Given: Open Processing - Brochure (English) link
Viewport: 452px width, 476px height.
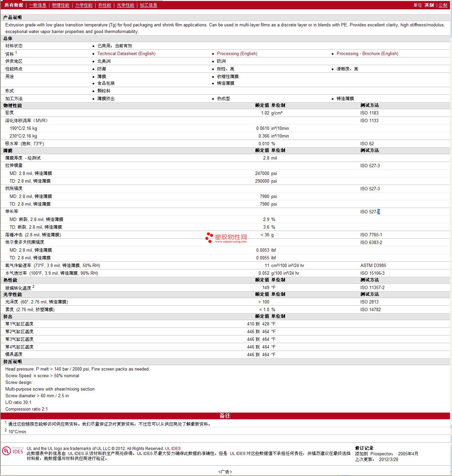Looking at the screenshot, I should [x=367, y=53].
